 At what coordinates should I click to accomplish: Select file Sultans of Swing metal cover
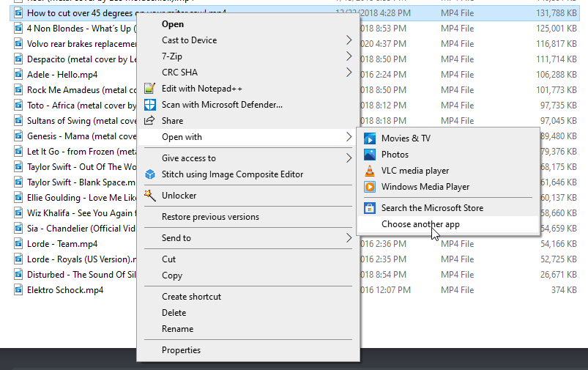click(82, 121)
